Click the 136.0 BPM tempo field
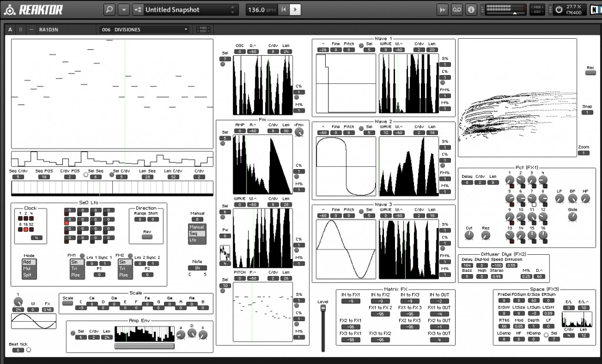Screen dimensions: 602x364 261,9
